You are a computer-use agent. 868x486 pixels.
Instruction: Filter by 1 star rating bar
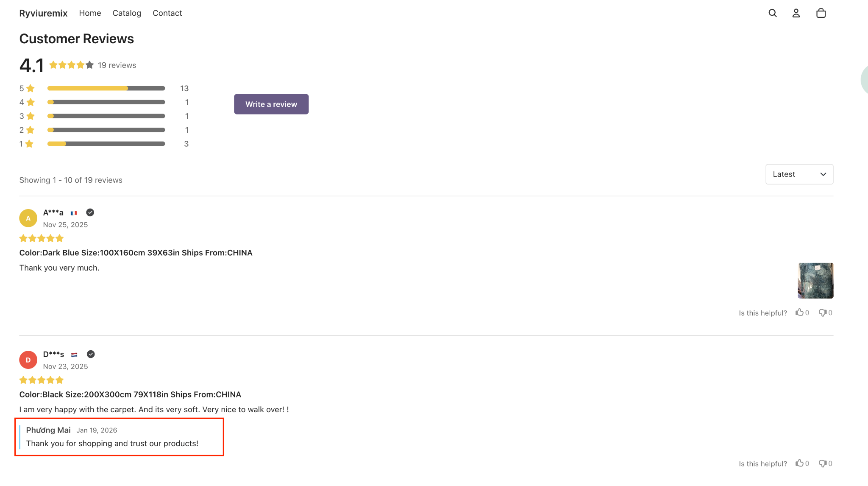coord(106,144)
